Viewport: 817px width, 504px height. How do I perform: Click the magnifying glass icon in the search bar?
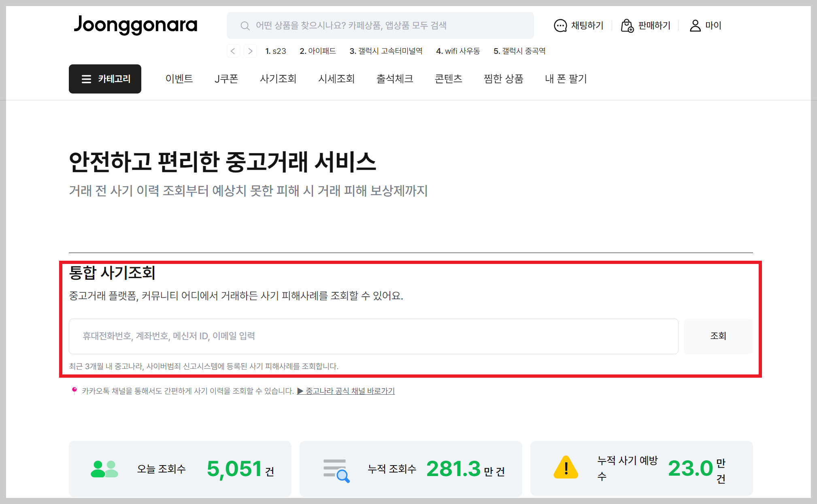(x=245, y=25)
